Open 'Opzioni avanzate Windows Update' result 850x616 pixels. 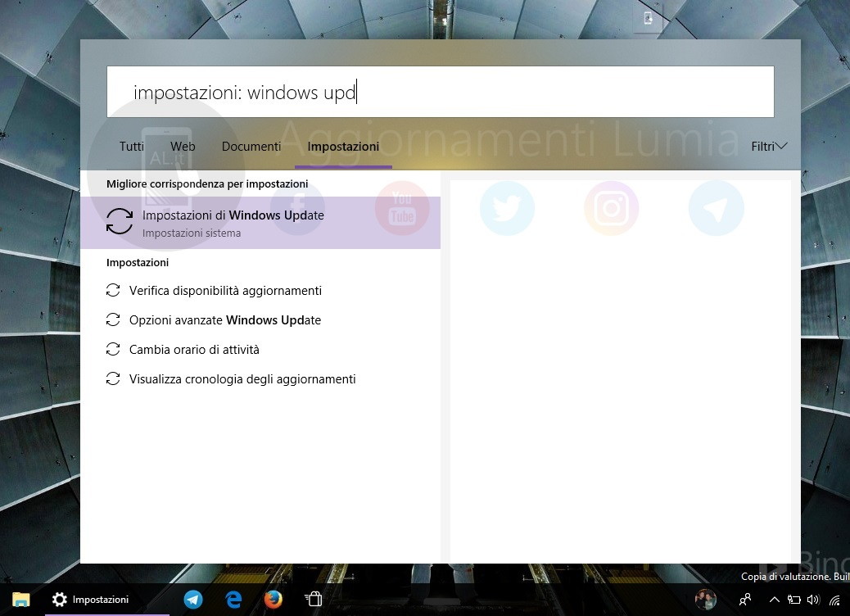[214, 320]
